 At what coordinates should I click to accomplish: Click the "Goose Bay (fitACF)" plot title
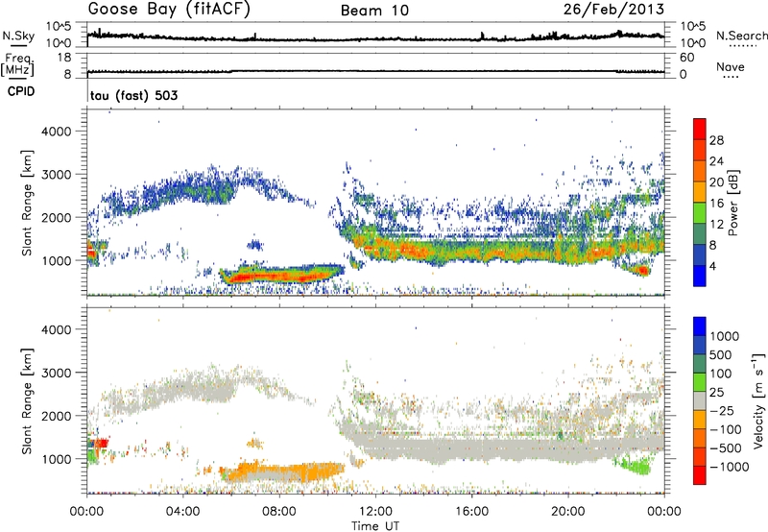tap(169, 10)
